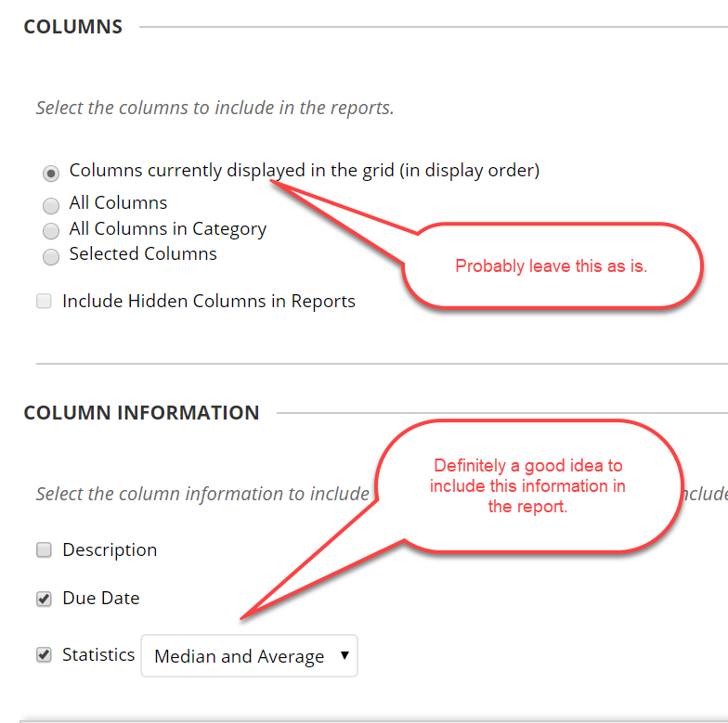728x723 pixels.
Task: Click the COLUMN INFORMATION section heading
Action: click(x=141, y=412)
